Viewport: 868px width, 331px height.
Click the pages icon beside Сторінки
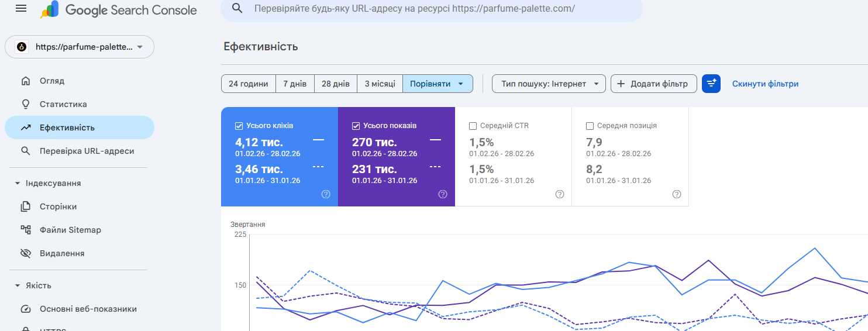(x=25, y=206)
